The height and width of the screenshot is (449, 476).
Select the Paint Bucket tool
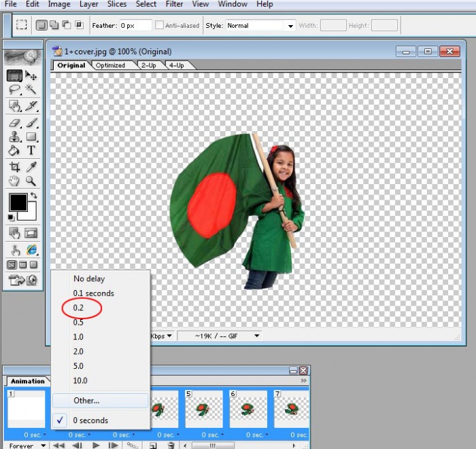pyautogui.click(x=14, y=150)
